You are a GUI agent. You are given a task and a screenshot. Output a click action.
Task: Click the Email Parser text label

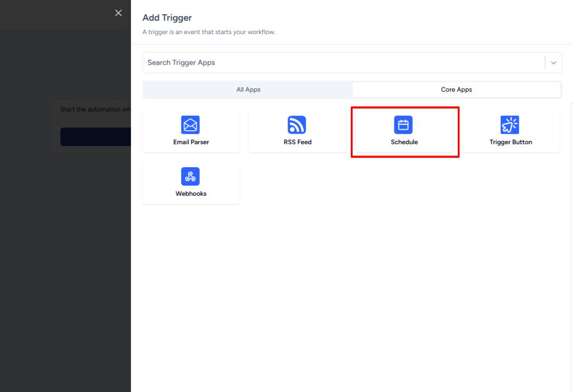coord(191,142)
